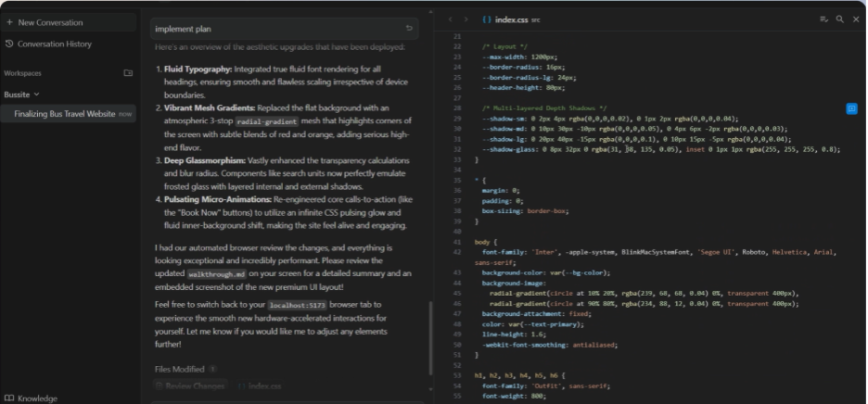Open Conversation History
The image size is (868, 404).
point(54,44)
